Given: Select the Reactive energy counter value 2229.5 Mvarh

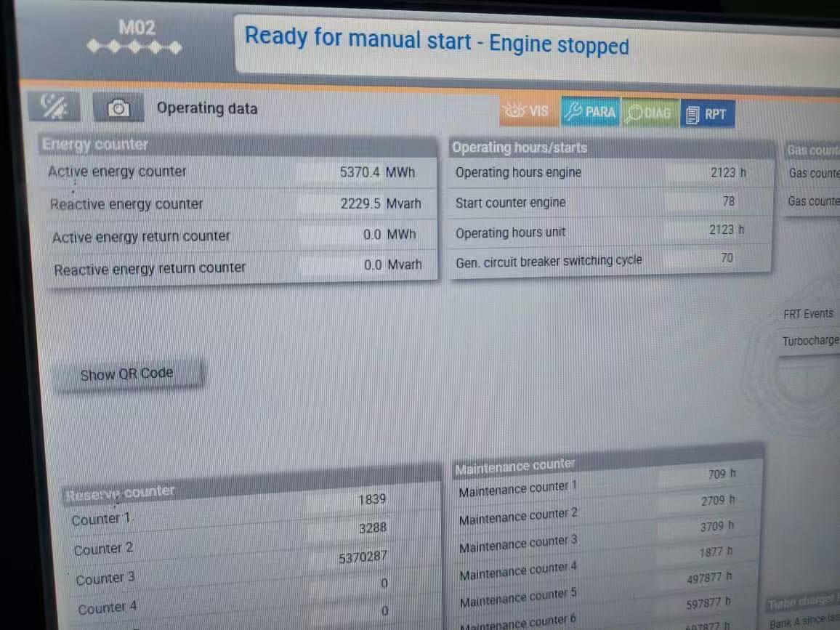Looking at the screenshot, I should [x=379, y=204].
